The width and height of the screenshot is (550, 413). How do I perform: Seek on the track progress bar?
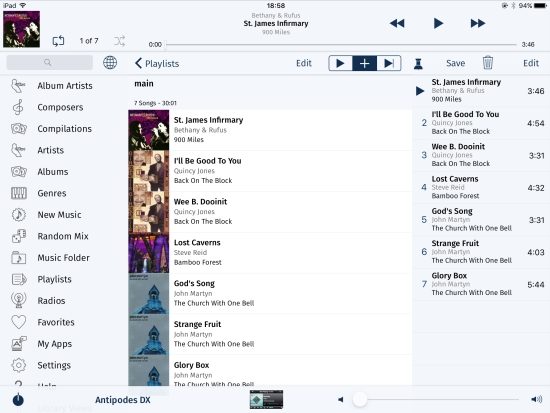(341, 45)
